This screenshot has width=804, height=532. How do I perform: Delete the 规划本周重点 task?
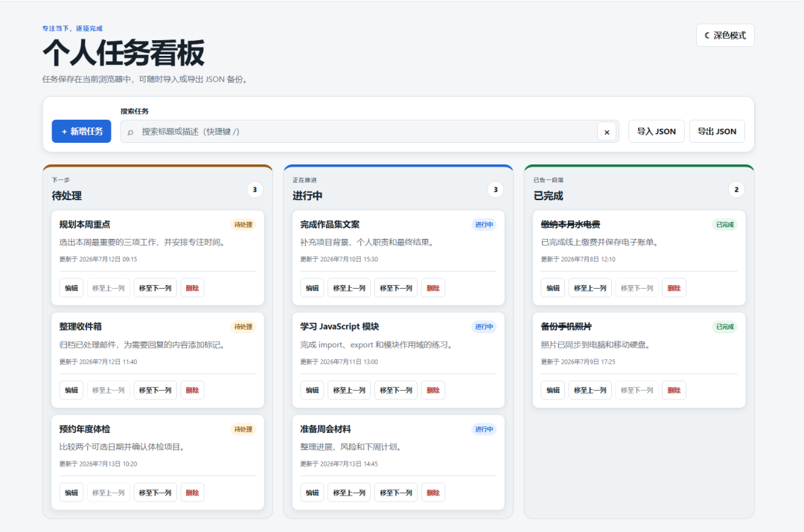tap(192, 288)
